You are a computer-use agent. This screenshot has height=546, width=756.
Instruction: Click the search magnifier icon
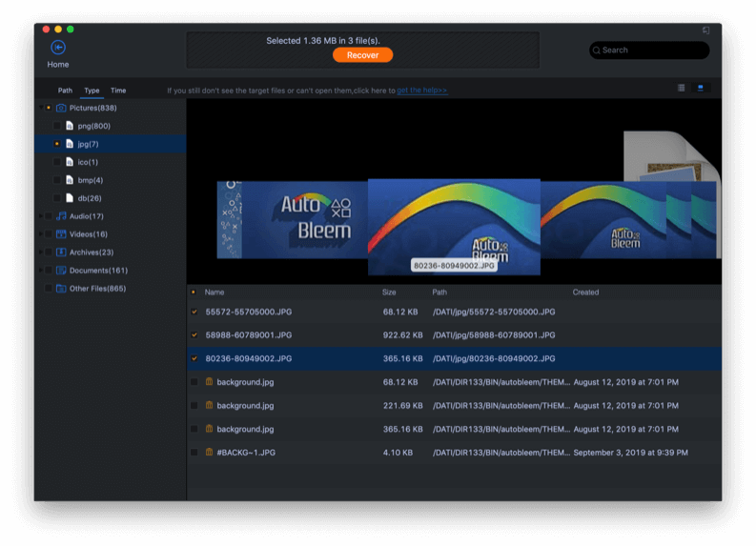[x=597, y=51]
